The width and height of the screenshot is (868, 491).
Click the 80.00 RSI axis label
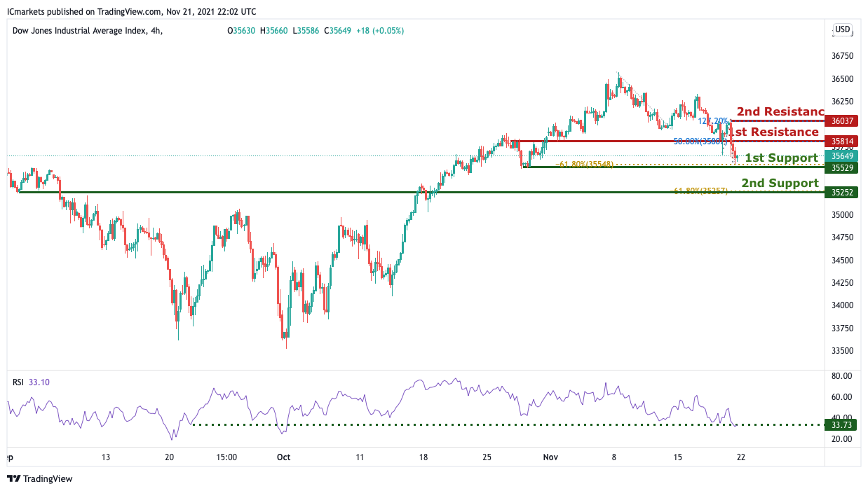(x=842, y=376)
